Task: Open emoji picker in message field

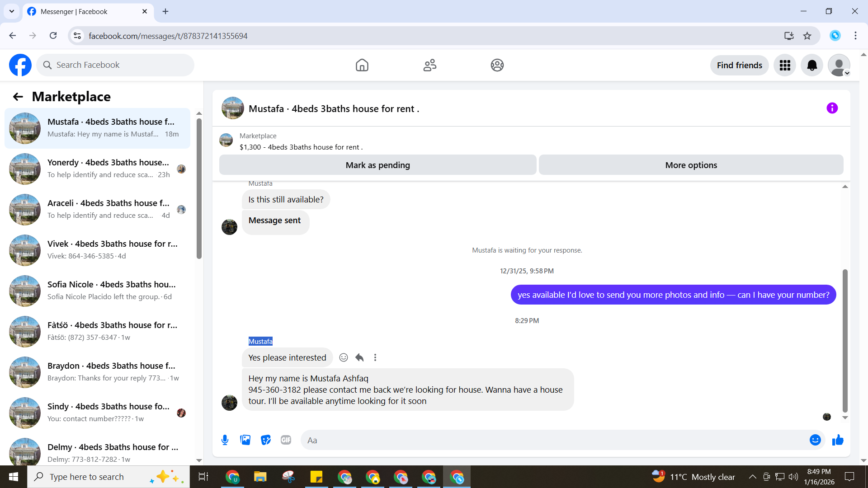Action: coord(815,440)
